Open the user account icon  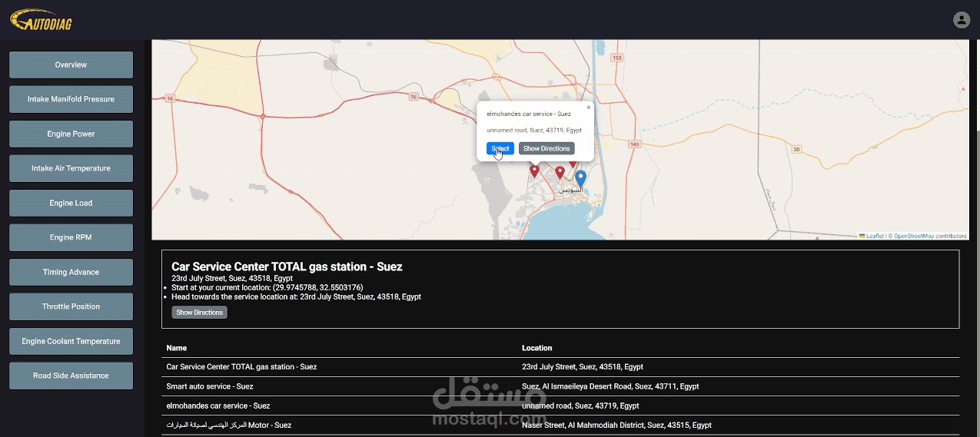[x=961, y=20]
